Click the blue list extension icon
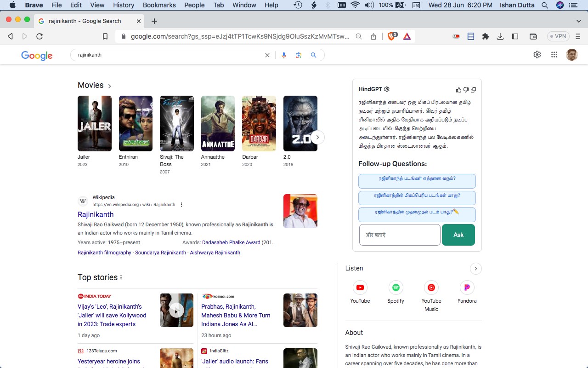The image size is (588, 368). pos(471,36)
